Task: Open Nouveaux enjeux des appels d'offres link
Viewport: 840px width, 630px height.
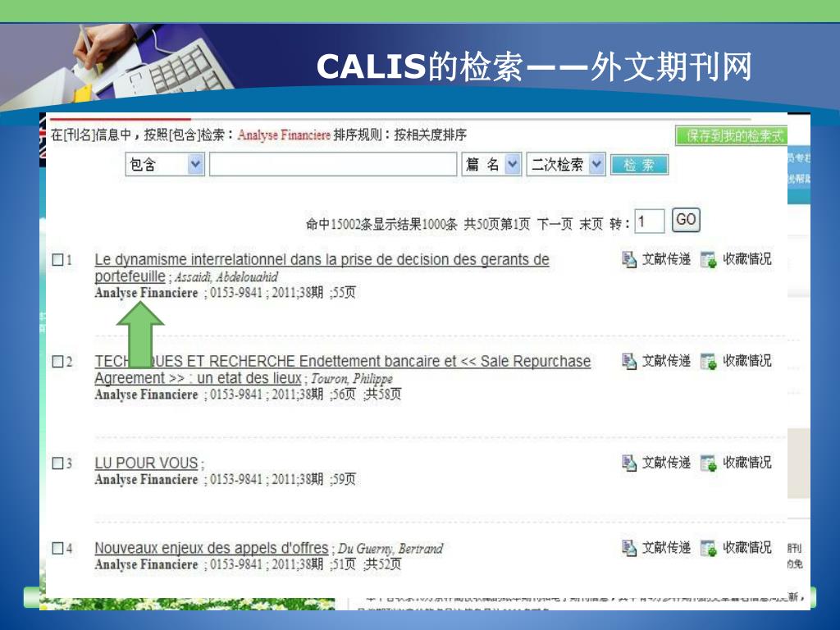Action: (x=211, y=548)
